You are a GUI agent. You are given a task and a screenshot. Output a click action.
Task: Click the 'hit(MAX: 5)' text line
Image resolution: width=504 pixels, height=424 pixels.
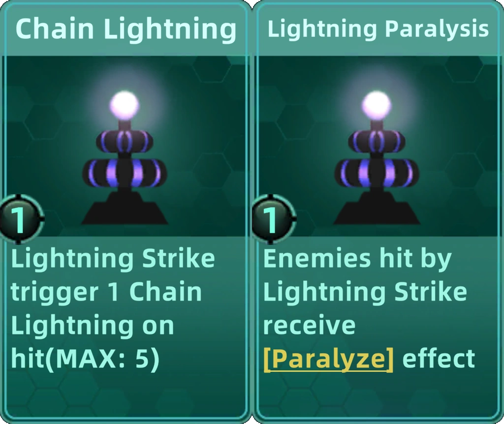click(85, 359)
